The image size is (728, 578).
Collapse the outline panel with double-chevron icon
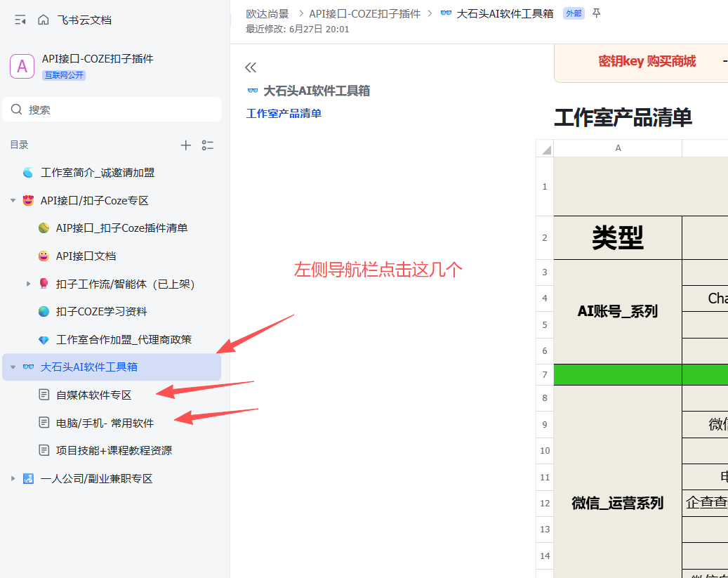[x=251, y=67]
